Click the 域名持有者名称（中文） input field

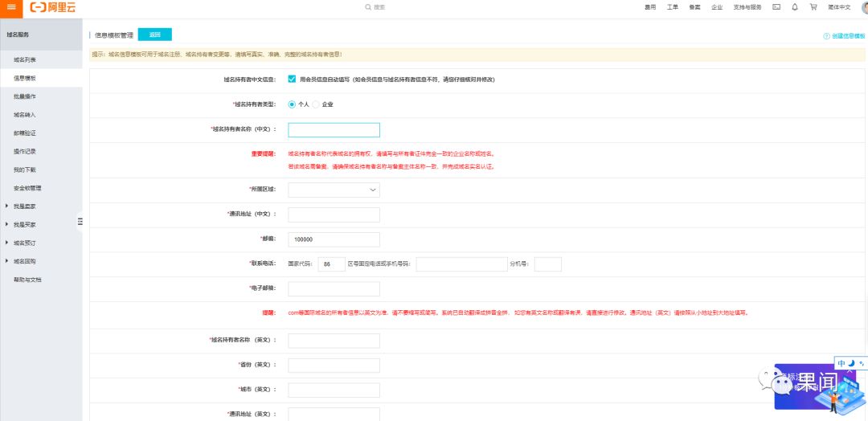[x=334, y=130]
